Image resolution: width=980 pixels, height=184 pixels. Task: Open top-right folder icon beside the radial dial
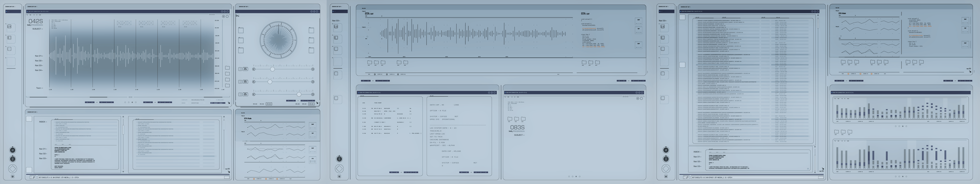(311, 30)
